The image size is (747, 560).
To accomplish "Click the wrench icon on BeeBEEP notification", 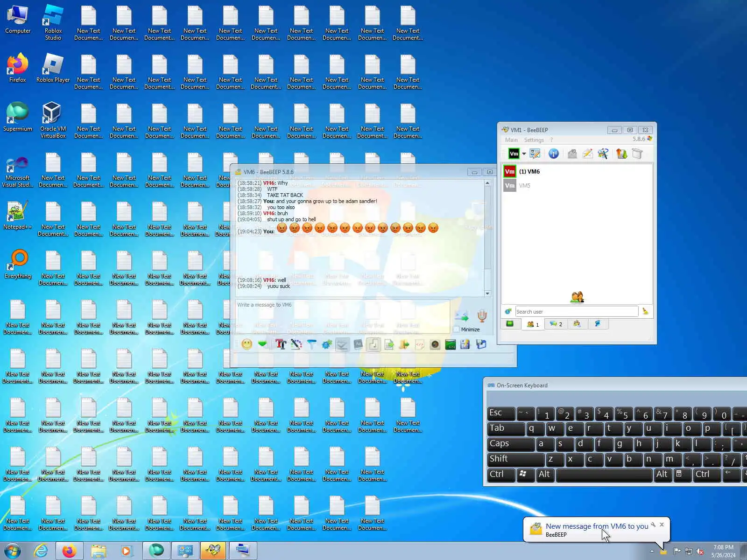I will pos(653,525).
